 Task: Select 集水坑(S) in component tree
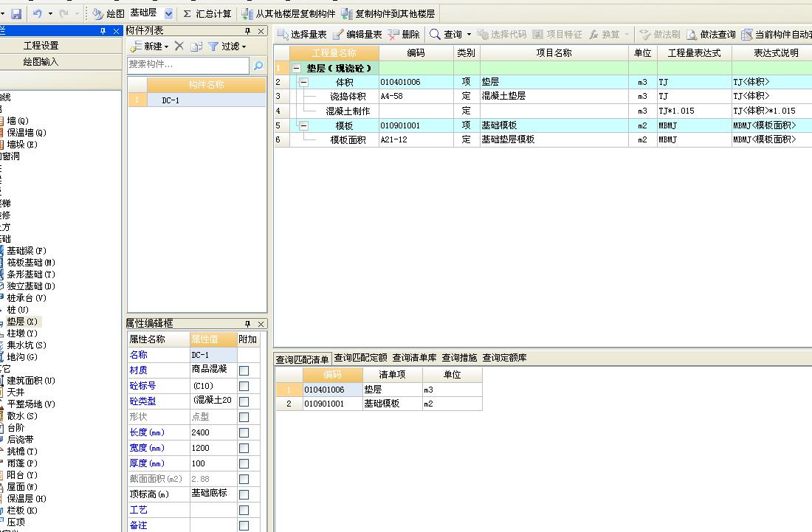tap(27, 345)
